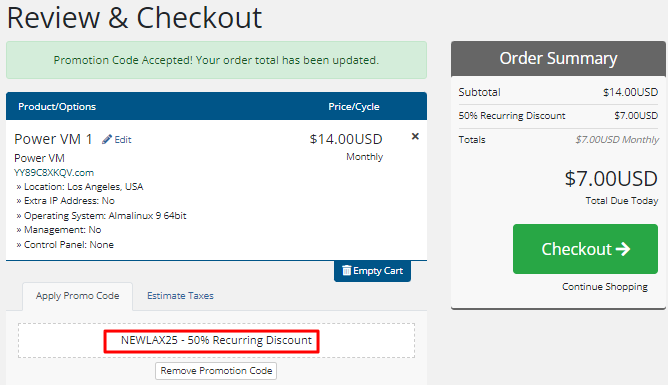Click the Promotion Code Accepted message banner
Image resolution: width=668 pixels, height=385 pixels.
point(216,60)
